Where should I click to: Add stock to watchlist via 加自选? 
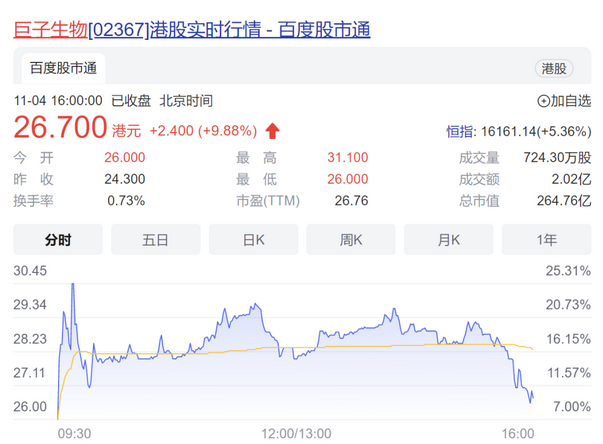click(x=564, y=101)
